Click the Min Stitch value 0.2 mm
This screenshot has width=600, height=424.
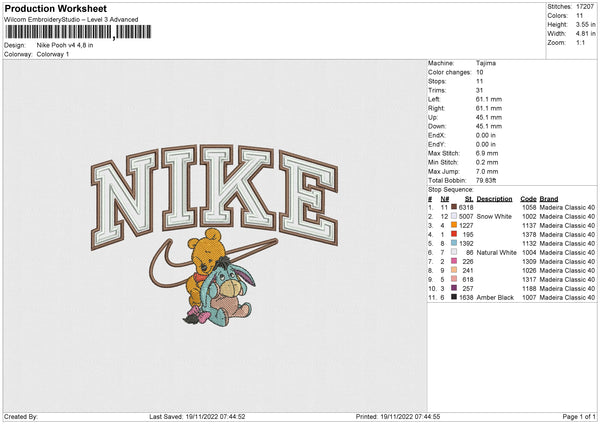[x=487, y=162]
